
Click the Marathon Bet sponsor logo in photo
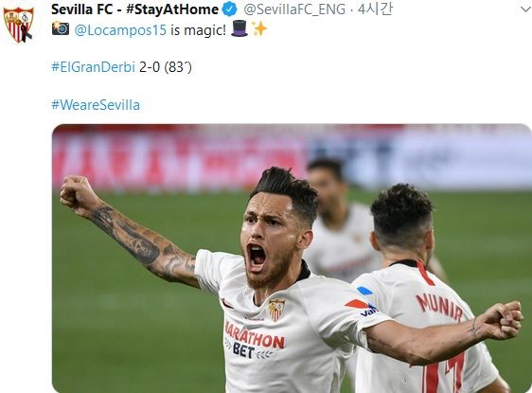[x=255, y=340]
